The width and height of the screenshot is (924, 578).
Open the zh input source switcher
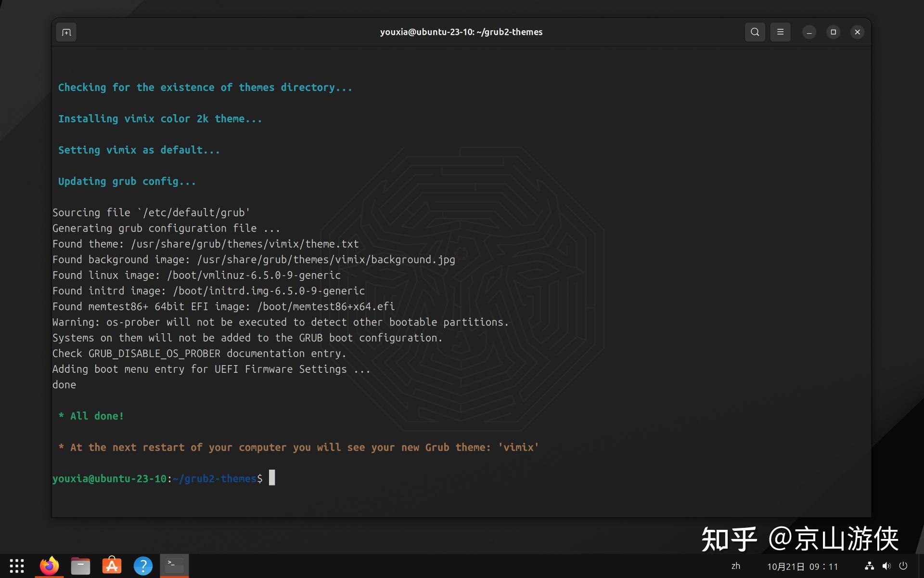pyautogui.click(x=736, y=566)
